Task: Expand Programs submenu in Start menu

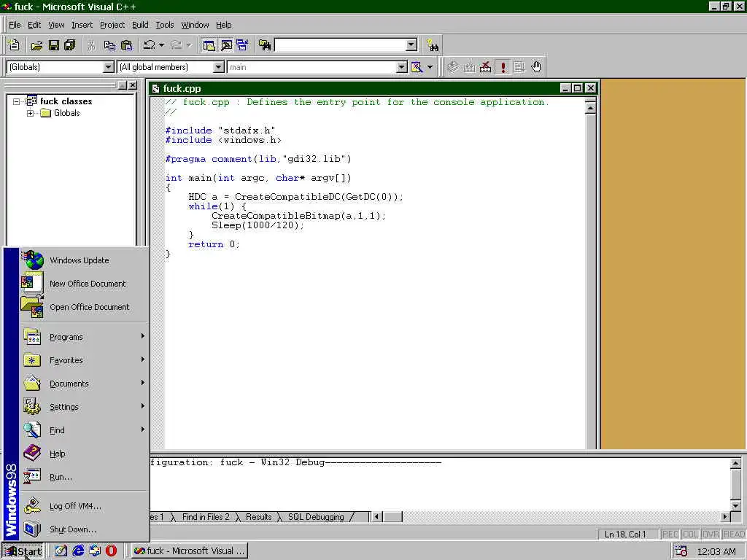Action: tap(85, 337)
